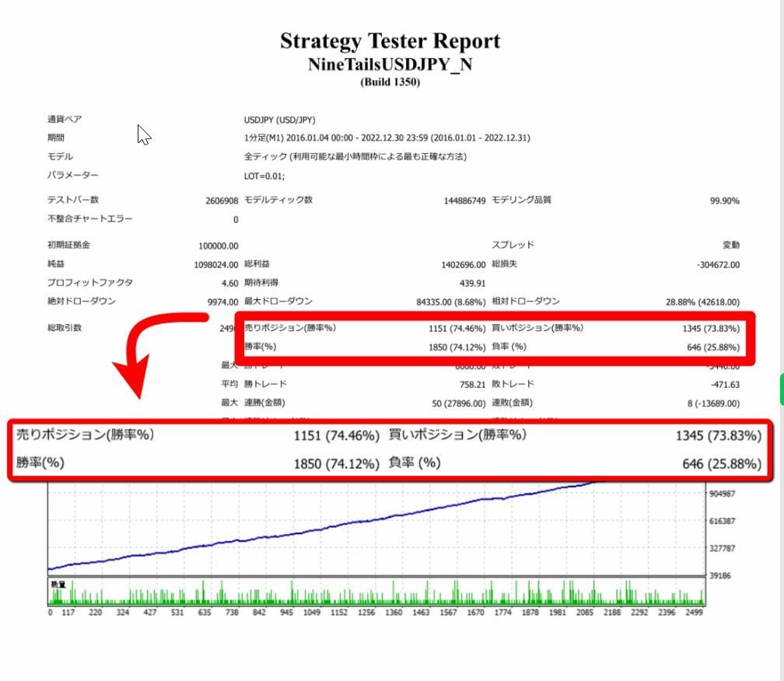Click the 通貨ペア label

click(x=65, y=119)
